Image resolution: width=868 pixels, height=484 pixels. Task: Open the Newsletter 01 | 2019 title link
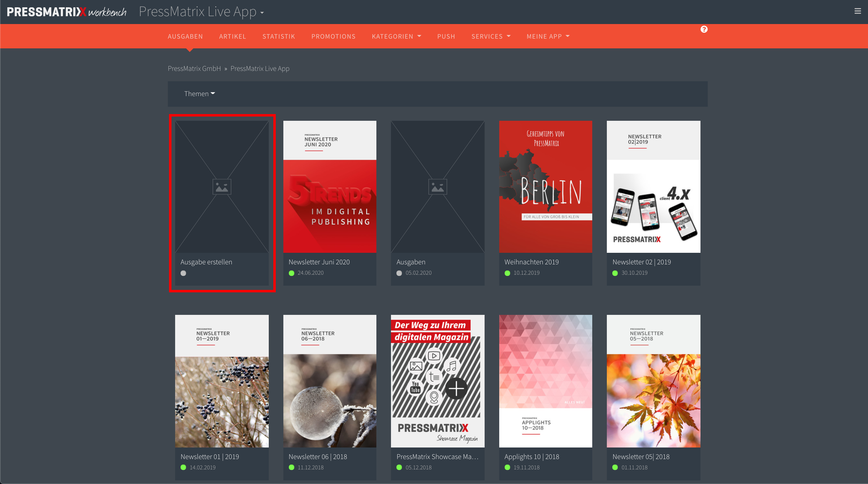209,456
